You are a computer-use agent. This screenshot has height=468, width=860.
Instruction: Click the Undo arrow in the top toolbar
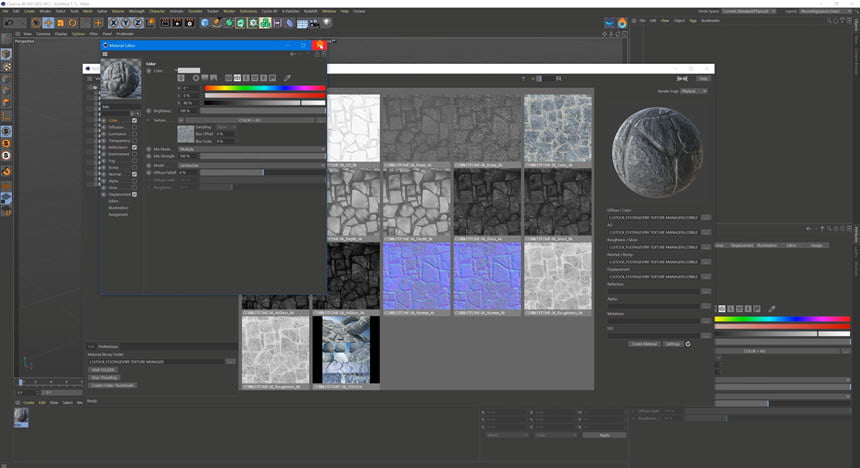9,23
